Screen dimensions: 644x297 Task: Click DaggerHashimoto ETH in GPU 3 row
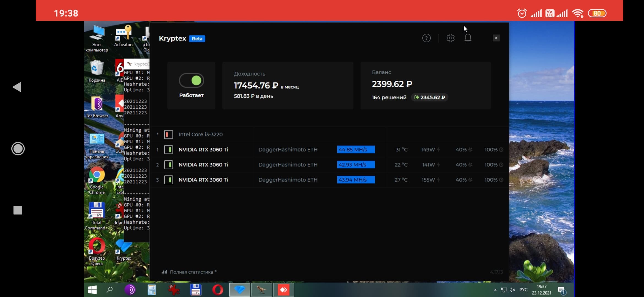288,180
